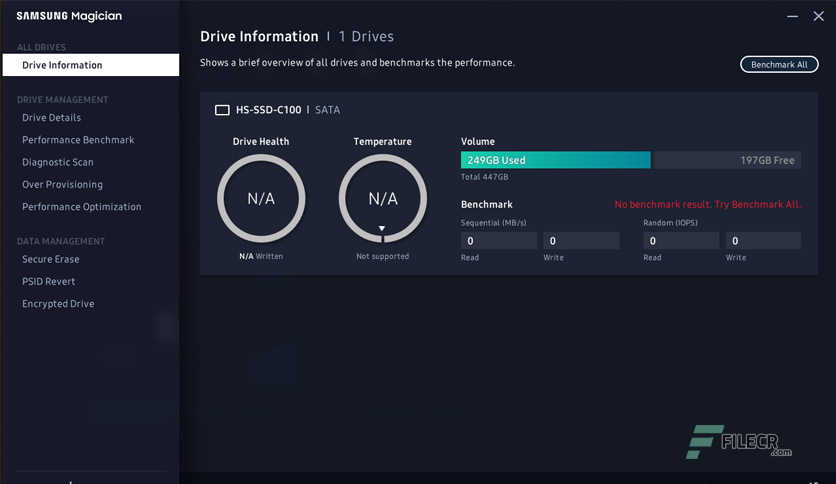Click the 'Random (IOPS)' label

pos(670,223)
